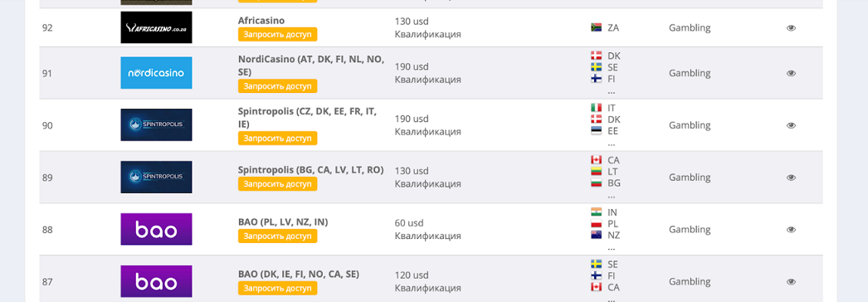Open the Africasino logo thumbnail

point(156,27)
